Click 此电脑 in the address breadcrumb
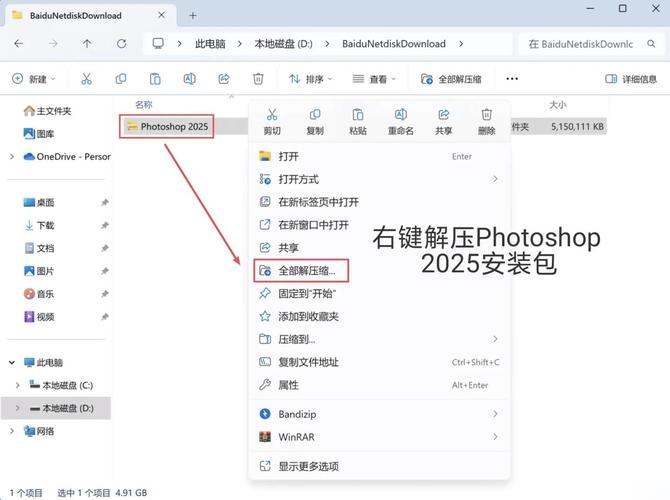Viewport: 670px width, 500px height. 210,44
